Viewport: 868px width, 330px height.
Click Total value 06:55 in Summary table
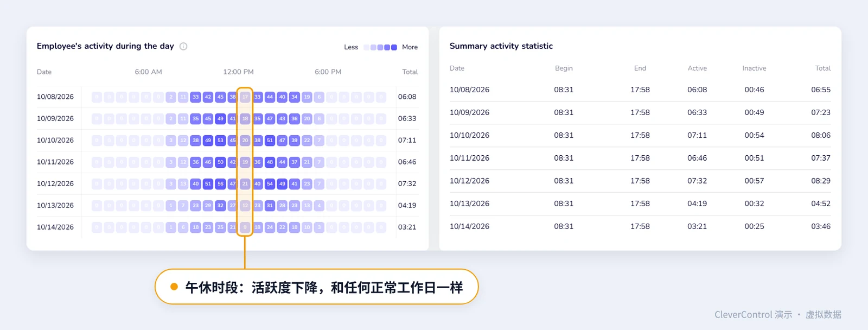click(821, 90)
